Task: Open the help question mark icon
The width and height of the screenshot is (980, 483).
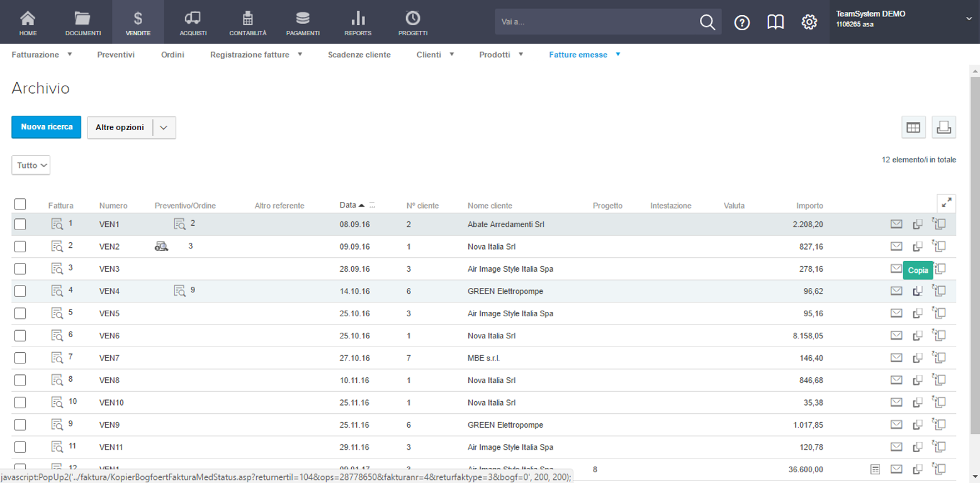Action: point(742,22)
